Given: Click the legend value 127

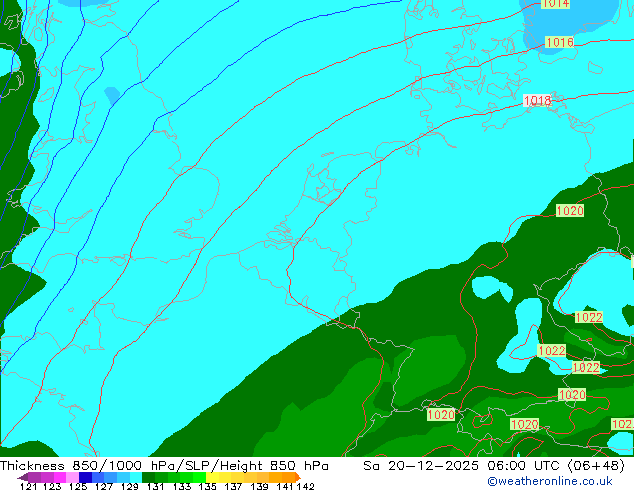Looking at the screenshot, I should pyautogui.click(x=104, y=486).
